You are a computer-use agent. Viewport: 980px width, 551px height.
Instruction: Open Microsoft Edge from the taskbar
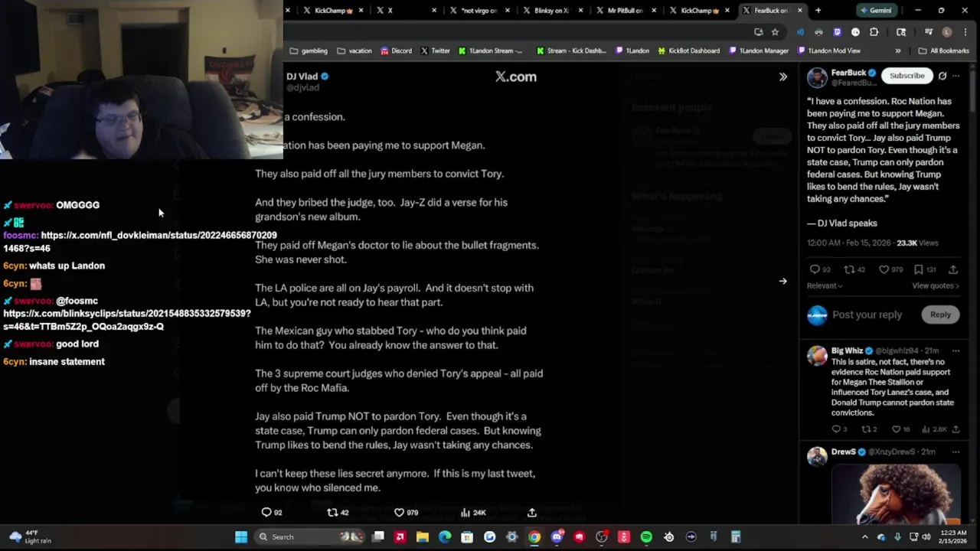click(445, 536)
